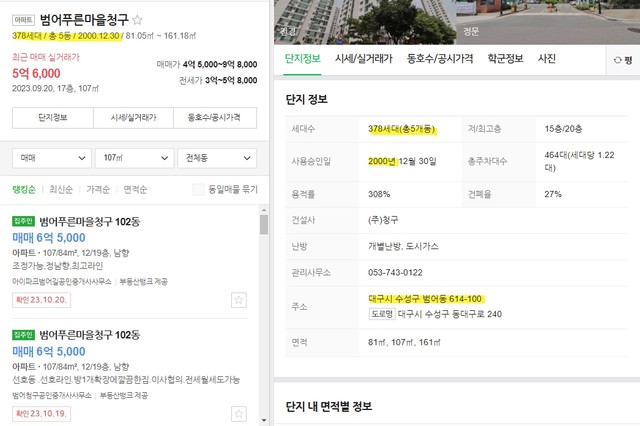Click the 확인 23.10.20. confirmation badge

[x=41, y=300]
